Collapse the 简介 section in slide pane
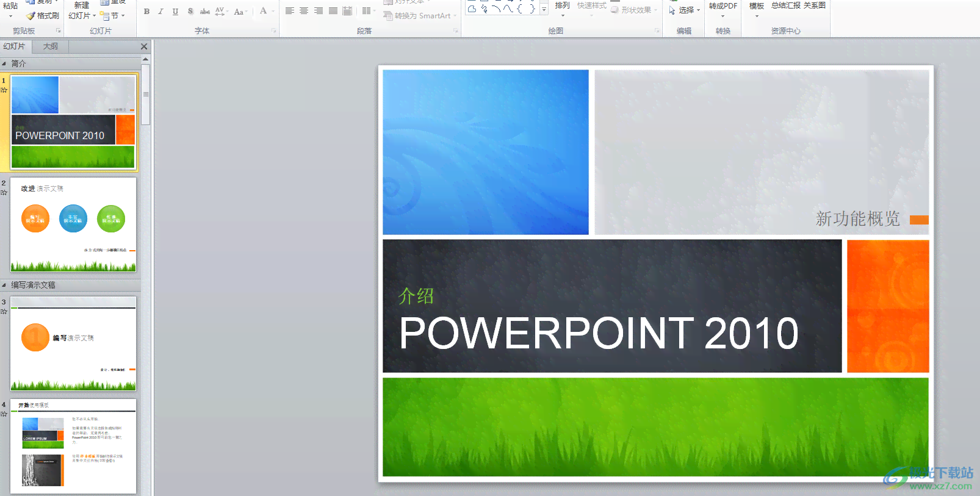The image size is (980, 496). (4, 63)
